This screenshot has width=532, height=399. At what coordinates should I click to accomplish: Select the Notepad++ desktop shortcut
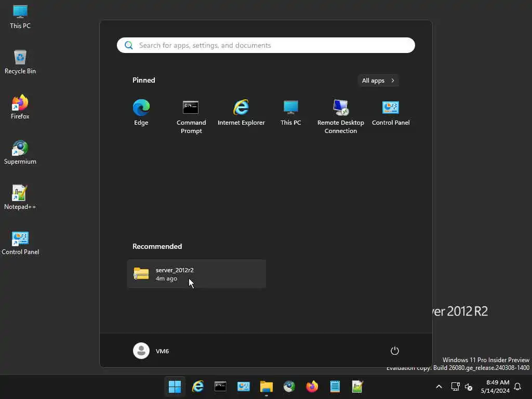20,197
